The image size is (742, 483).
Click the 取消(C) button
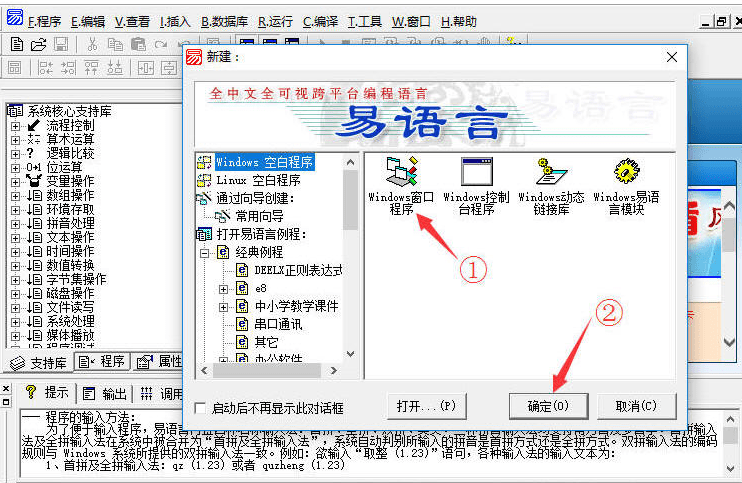[x=636, y=406]
